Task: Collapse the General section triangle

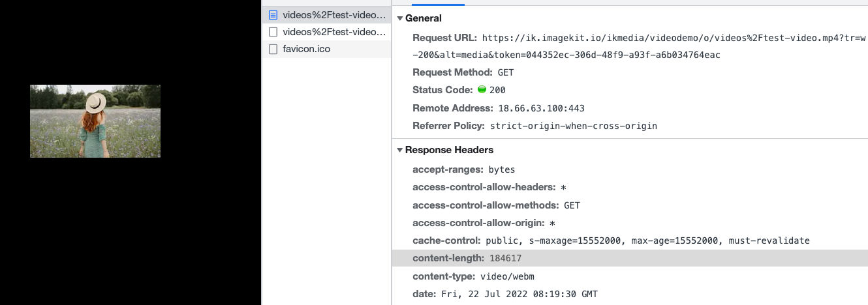Action: tap(400, 18)
